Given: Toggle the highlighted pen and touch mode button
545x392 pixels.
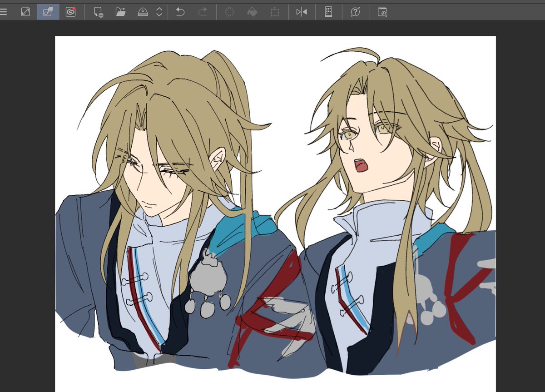Looking at the screenshot, I should 48,12.
